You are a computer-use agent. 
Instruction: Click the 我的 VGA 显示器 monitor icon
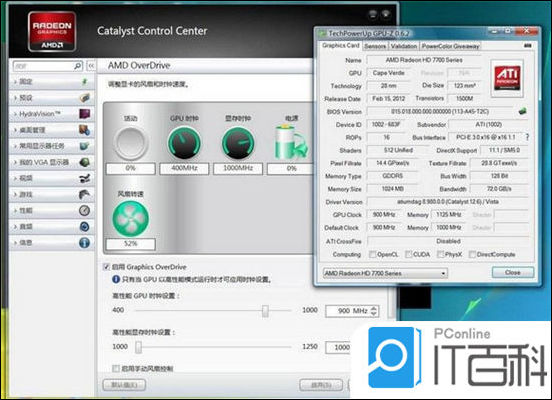(84, 162)
